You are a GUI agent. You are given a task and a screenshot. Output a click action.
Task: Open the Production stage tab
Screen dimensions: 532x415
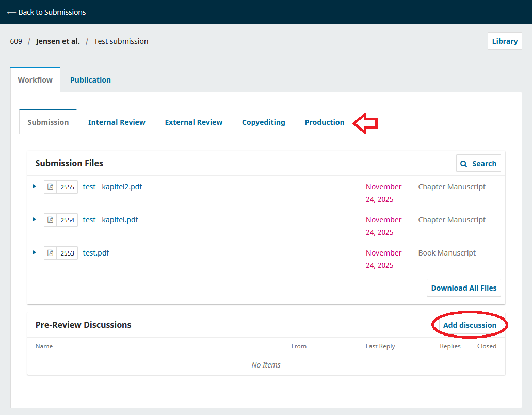coord(325,122)
